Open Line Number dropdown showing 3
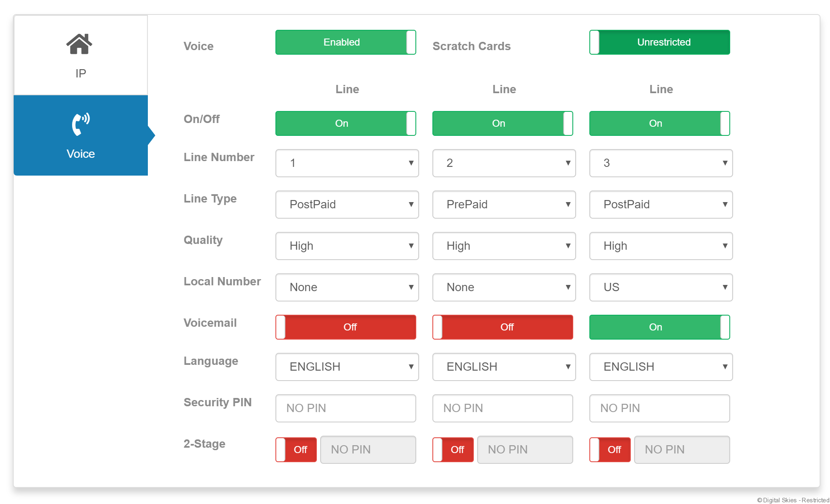Image resolution: width=830 pixels, height=504 pixels. (x=661, y=163)
